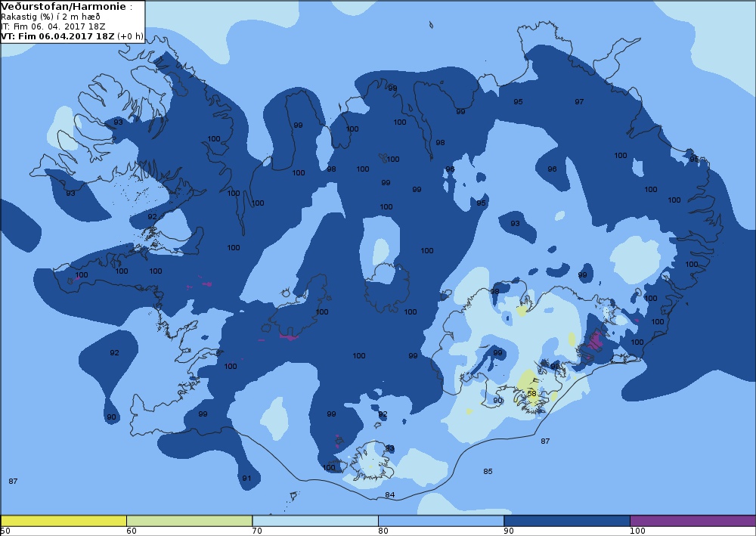Click the '97' humidity value on the map

coord(579,102)
